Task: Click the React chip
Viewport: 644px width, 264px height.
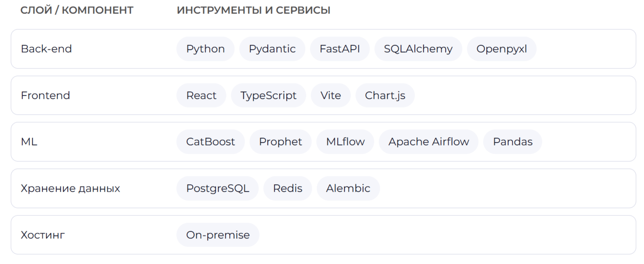Action: (201, 96)
